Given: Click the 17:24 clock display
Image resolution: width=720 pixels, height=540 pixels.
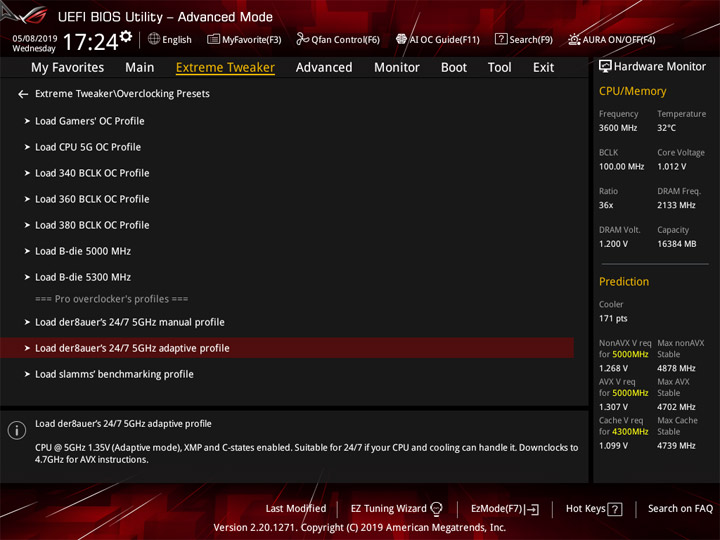Looking at the screenshot, I should (x=90, y=42).
